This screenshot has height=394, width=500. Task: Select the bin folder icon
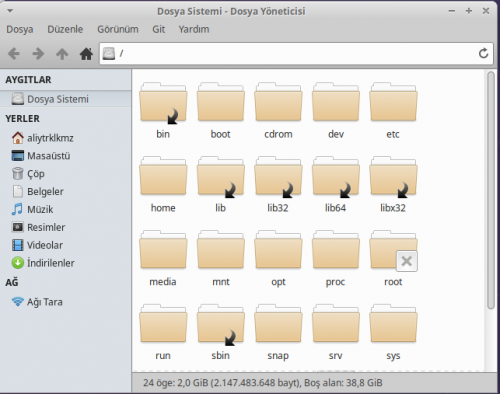(x=163, y=103)
